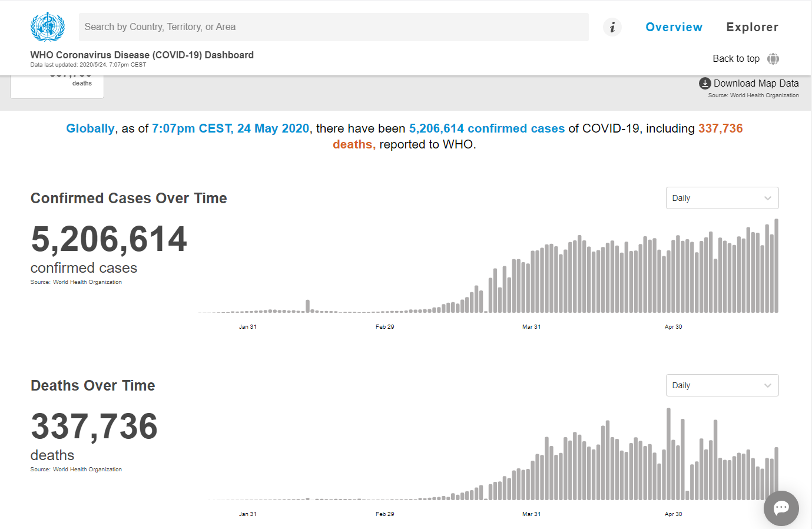Click the 5,206,614 confirmed cases blue text
The height and width of the screenshot is (529, 812).
tap(487, 128)
